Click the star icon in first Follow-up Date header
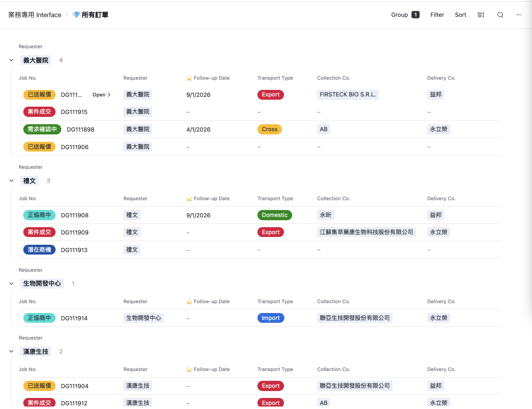This screenshot has height=409, width=532. pos(189,78)
